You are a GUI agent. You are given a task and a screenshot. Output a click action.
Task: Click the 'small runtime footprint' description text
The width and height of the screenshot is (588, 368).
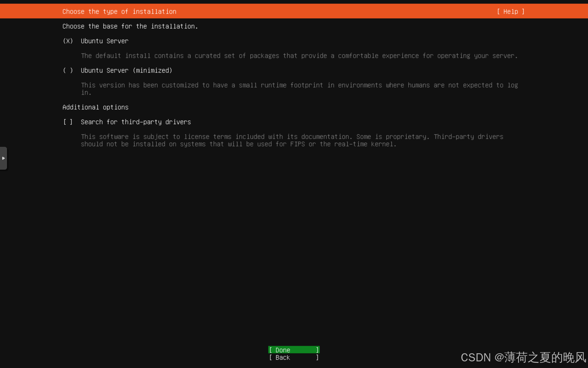point(299,89)
